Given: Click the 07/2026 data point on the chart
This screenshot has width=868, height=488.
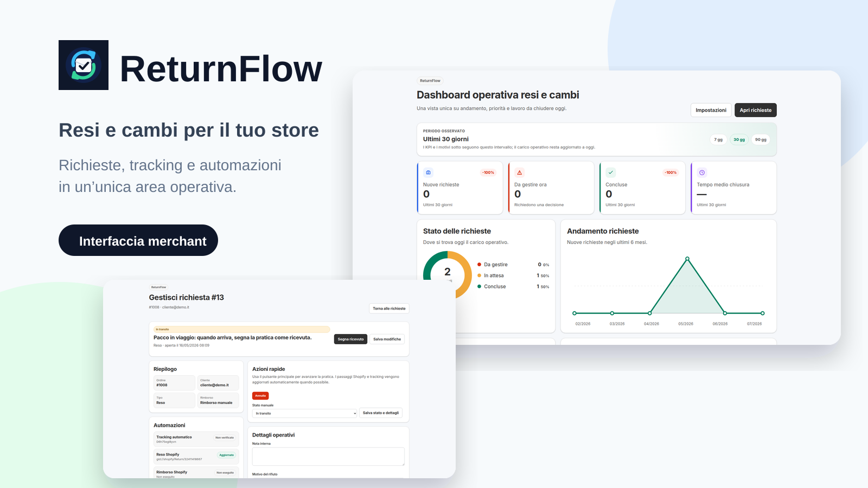Looking at the screenshot, I should (763, 313).
